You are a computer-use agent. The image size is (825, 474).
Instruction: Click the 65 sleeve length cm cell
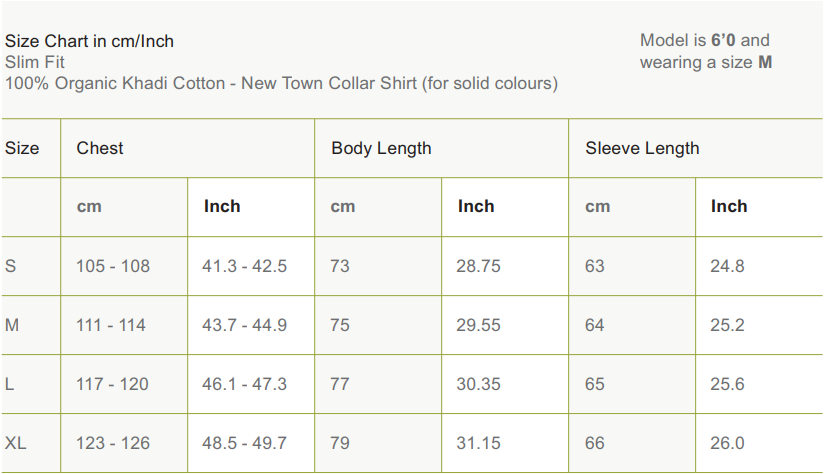pos(595,384)
